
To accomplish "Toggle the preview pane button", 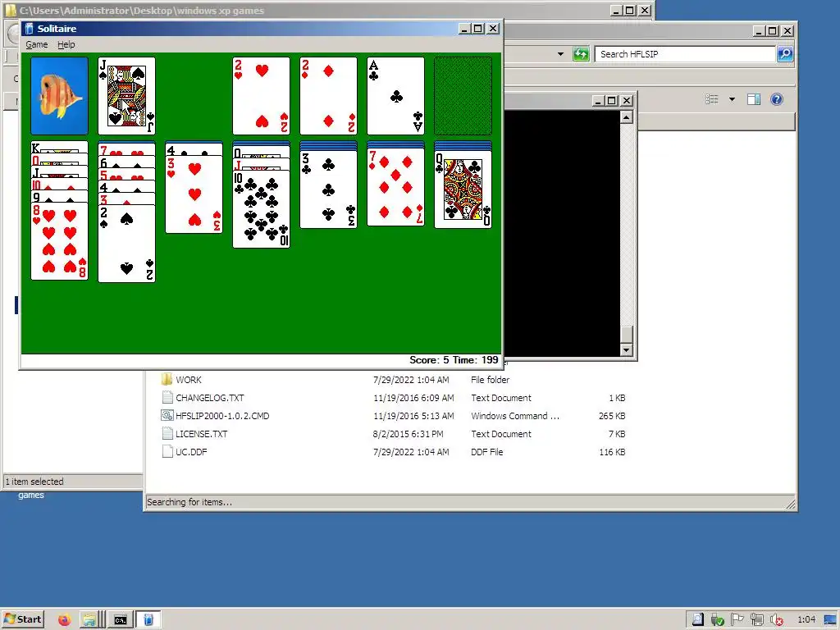I will 754,99.
